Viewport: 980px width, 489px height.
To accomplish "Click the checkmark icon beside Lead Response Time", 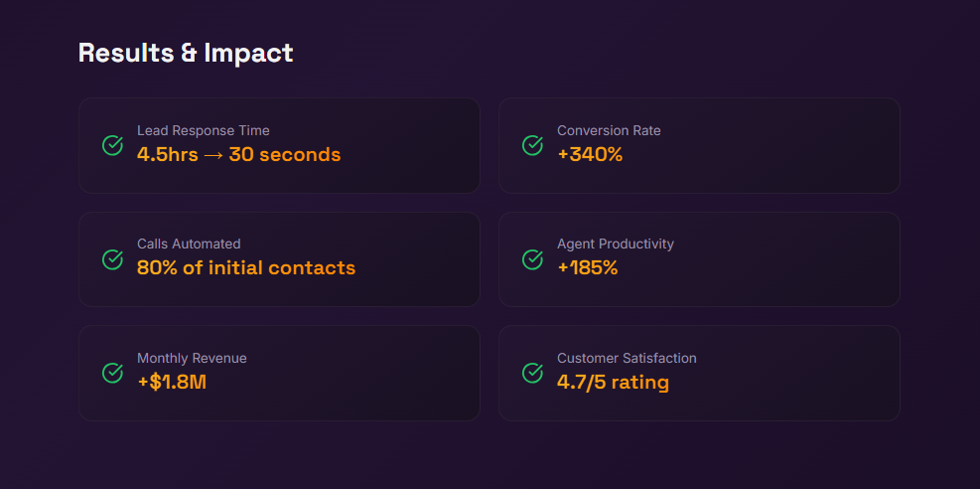I will 113,145.
